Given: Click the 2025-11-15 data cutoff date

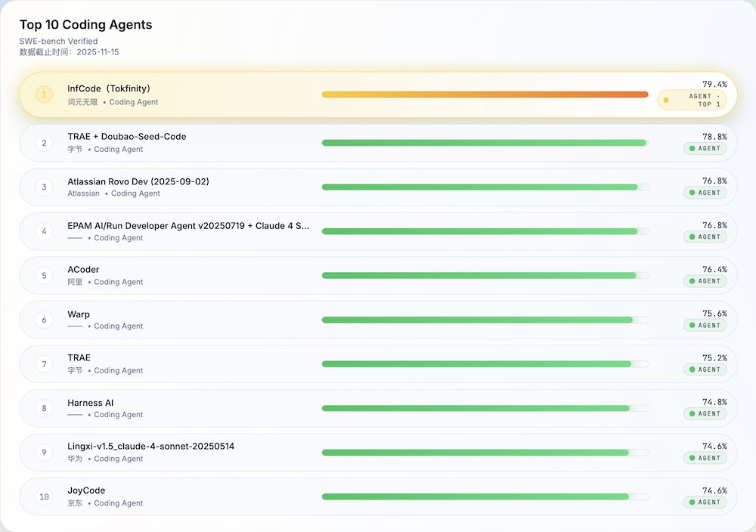Looking at the screenshot, I should (x=98, y=52).
